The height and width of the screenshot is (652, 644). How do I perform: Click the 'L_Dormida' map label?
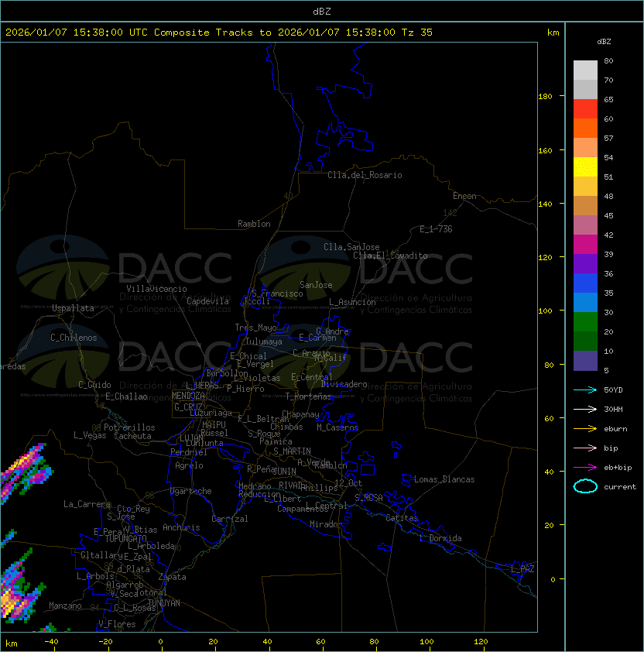pos(440,538)
